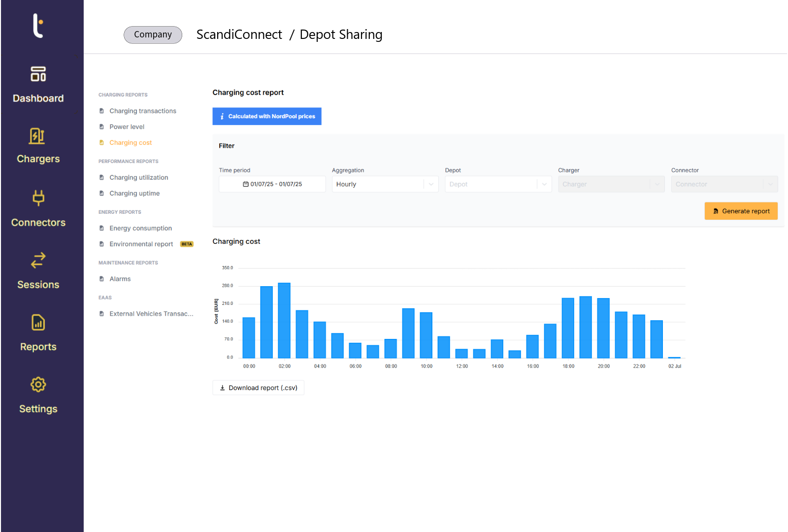The image size is (788, 532).
Task: Click the 02:00 bar in chart
Action: [284, 320]
